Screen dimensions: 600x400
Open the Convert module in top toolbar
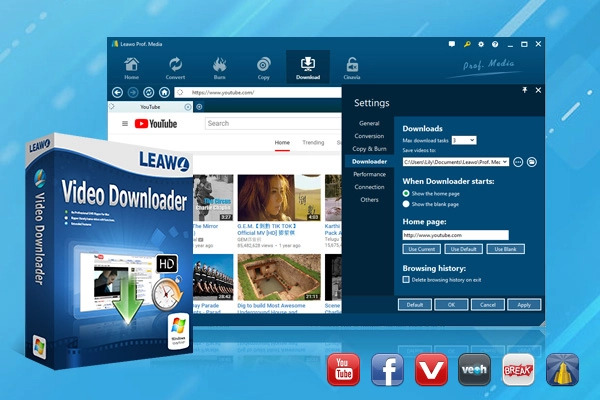[x=175, y=65]
